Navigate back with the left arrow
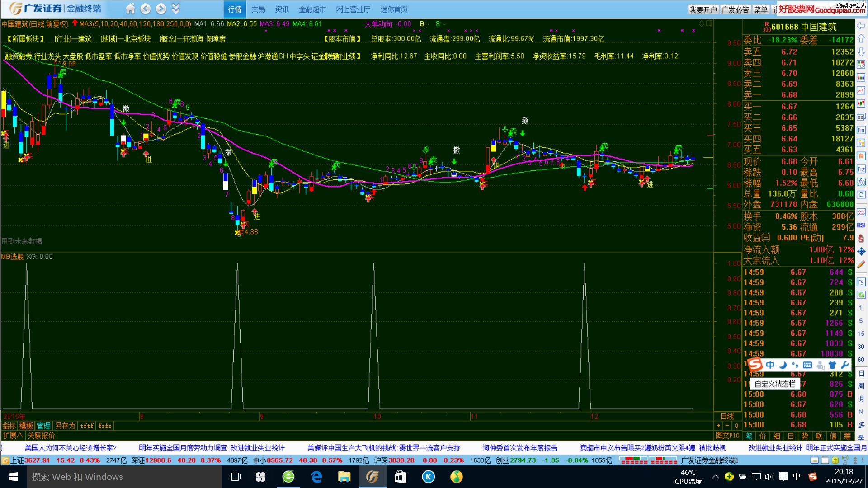 [145, 9]
